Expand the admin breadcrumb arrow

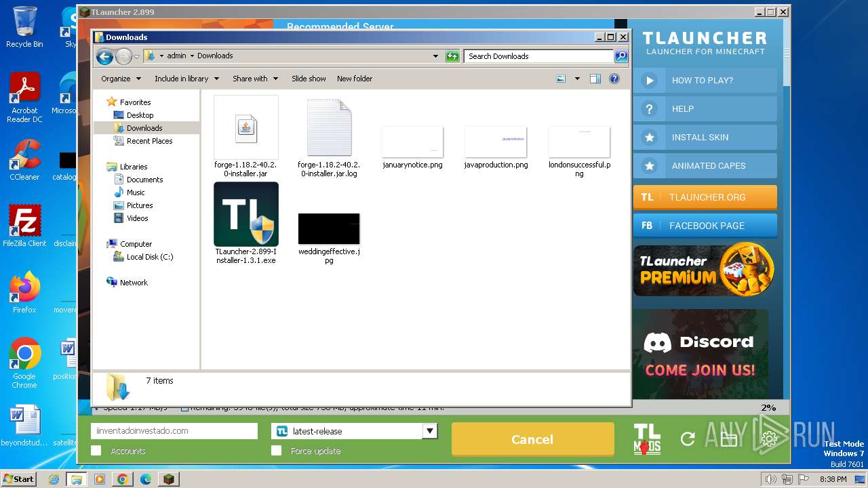click(192, 56)
